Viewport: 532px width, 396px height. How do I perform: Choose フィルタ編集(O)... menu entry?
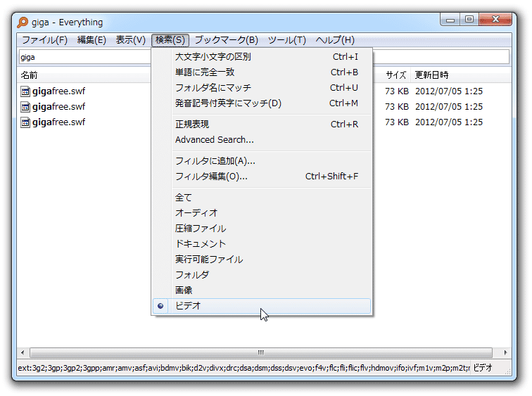[x=211, y=177]
